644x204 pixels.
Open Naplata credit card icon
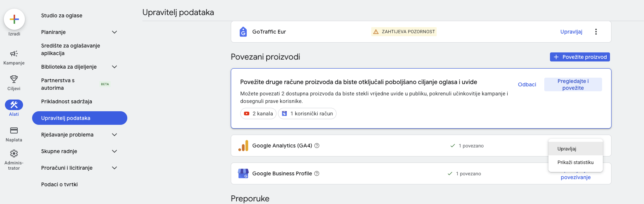(x=14, y=130)
